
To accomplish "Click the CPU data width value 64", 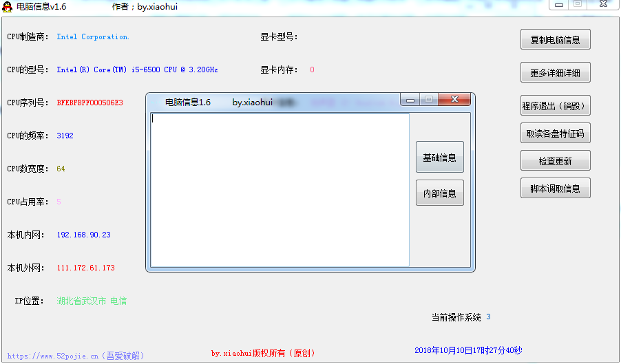I will [x=61, y=169].
